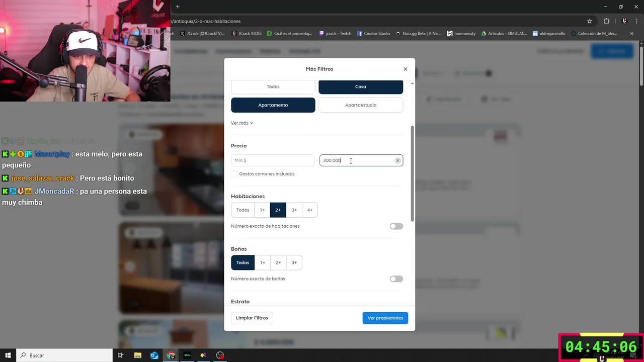Bookmark this page with the star icon
The image size is (644, 362).
[x=590, y=21]
